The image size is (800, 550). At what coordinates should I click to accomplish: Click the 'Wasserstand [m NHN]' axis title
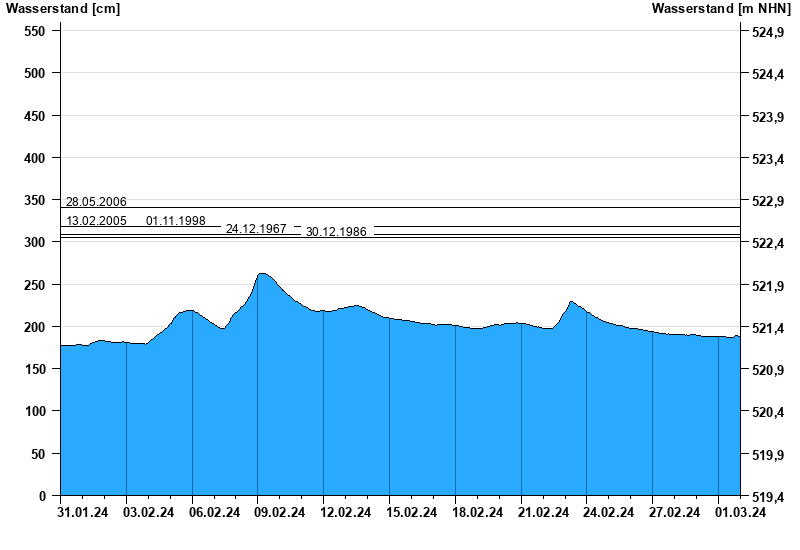point(721,9)
